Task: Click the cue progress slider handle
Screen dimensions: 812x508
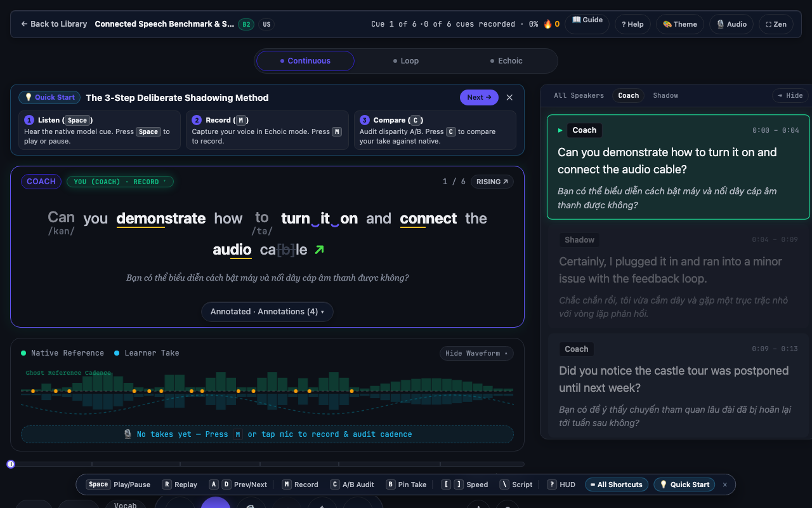Action: point(11,464)
